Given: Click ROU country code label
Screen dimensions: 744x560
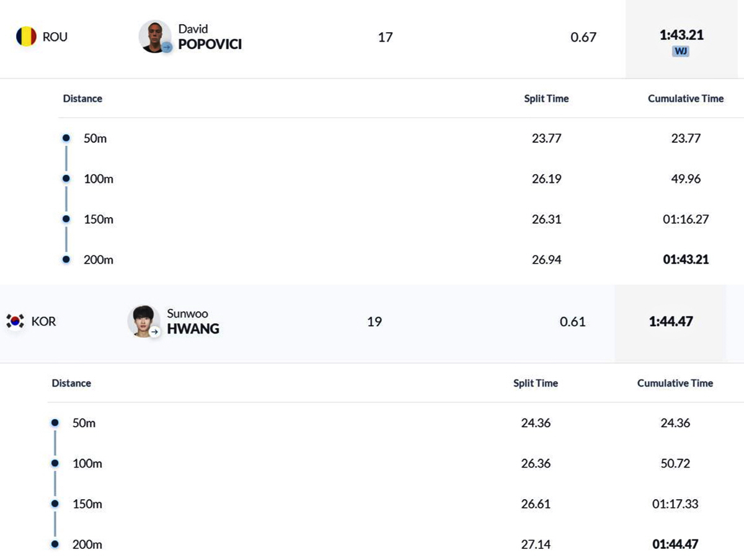Looking at the screenshot, I should coord(55,37).
